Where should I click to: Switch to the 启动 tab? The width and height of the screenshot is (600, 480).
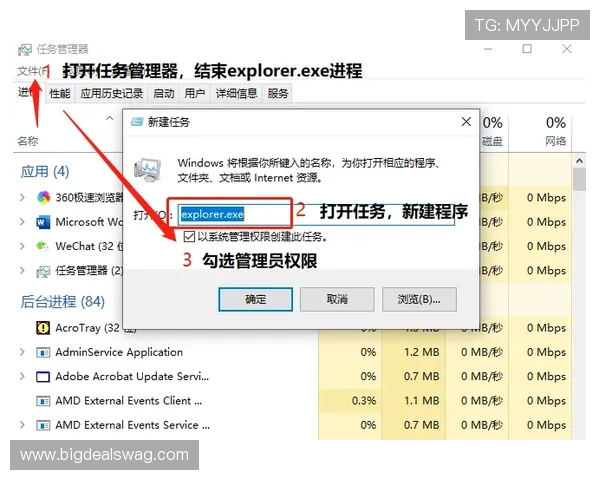tap(163, 93)
